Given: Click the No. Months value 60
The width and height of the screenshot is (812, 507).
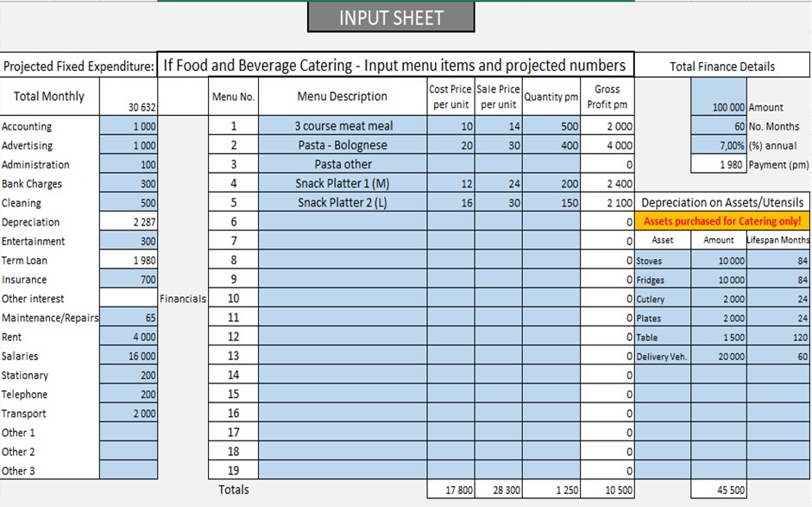Looking at the screenshot, I should [x=719, y=126].
